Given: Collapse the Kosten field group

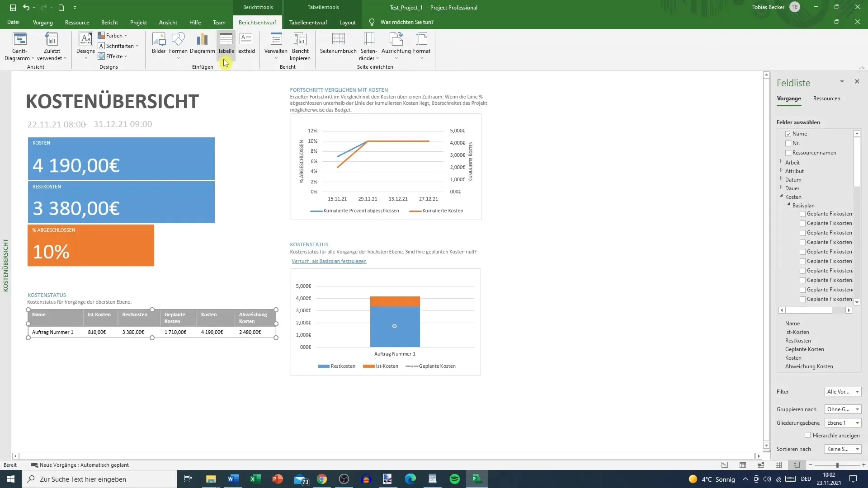Looking at the screenshot, I should pos(781,196).
